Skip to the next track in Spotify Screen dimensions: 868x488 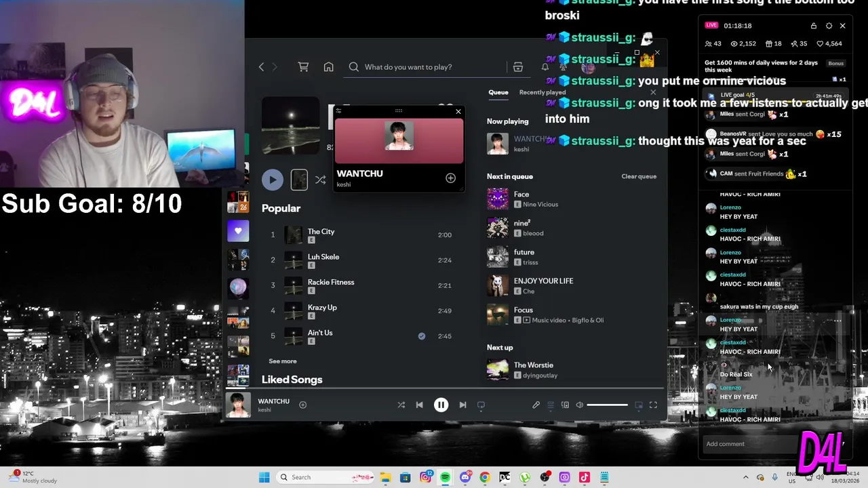pos(462,405)
